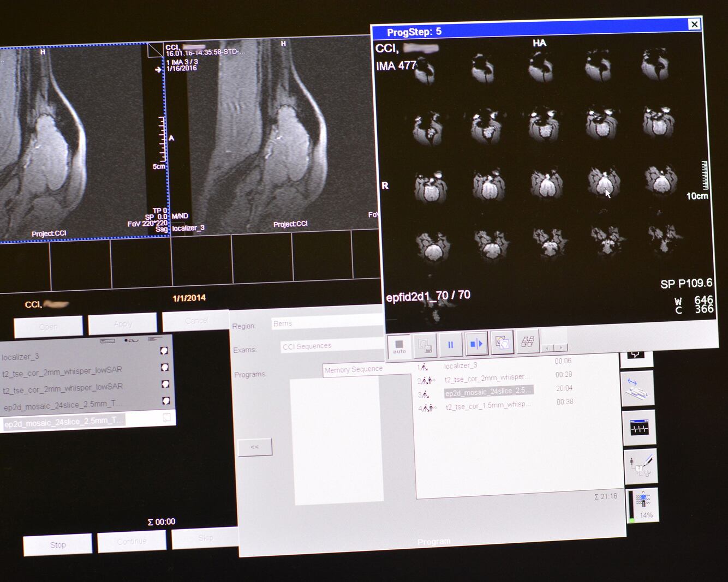Viewport: 728px width, 582px height.
Task: Click the Stop button
Action: pos(58,545)
